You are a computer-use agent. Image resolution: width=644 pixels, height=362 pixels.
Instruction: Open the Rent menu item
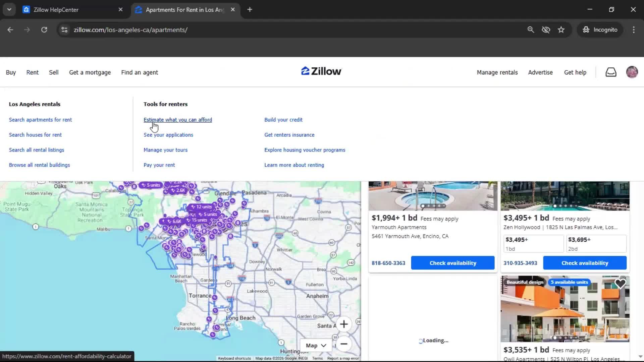click(32, 72)
